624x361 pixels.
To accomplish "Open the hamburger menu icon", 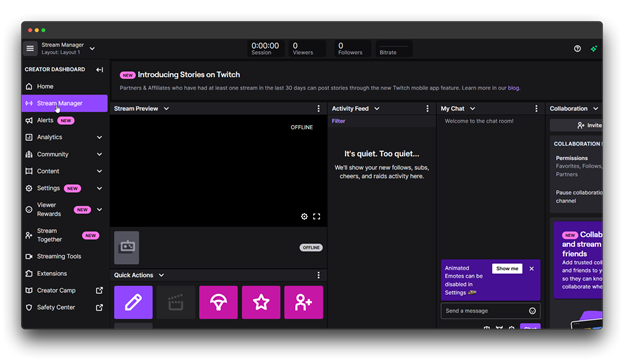I will [x=30, y=49].
